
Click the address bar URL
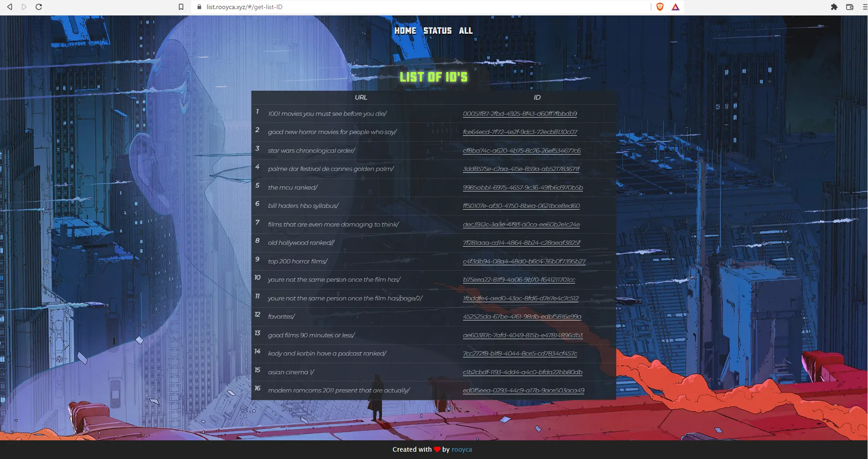[x=244, y=7]
